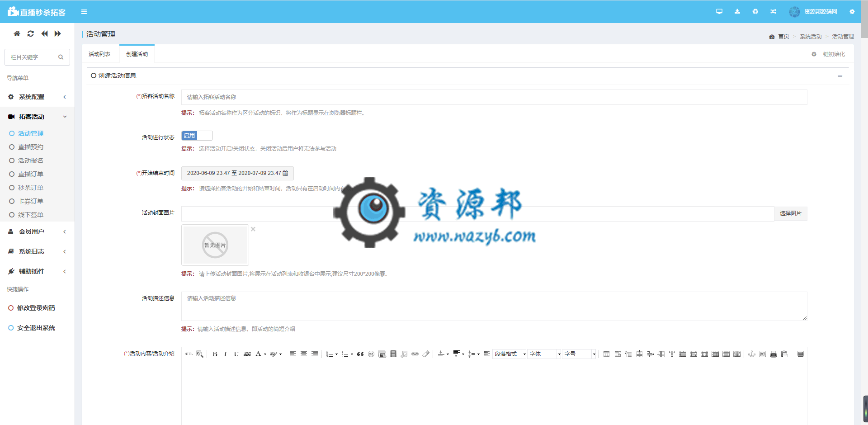The width and height of the screenshot is (868, 425).
Task: Apply Strikethrough formatting in editor
Action: 247,354
